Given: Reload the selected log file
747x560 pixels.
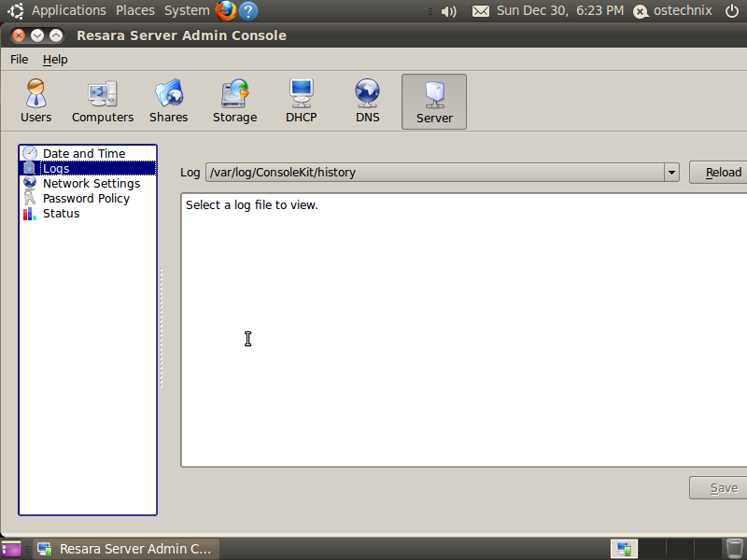Looking at the screenshot, I should point(720,173).
